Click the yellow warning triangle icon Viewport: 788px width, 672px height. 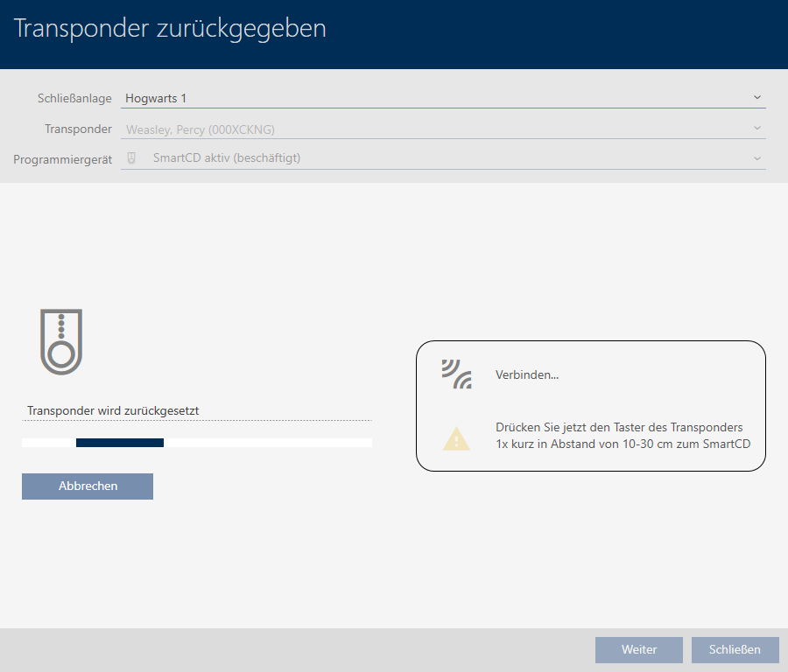456,437
